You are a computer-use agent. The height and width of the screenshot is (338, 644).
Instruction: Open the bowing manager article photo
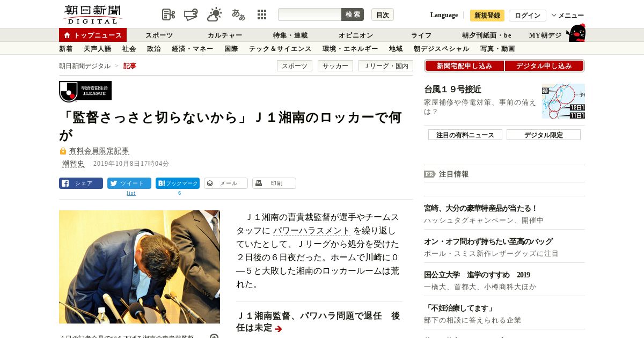140,267
